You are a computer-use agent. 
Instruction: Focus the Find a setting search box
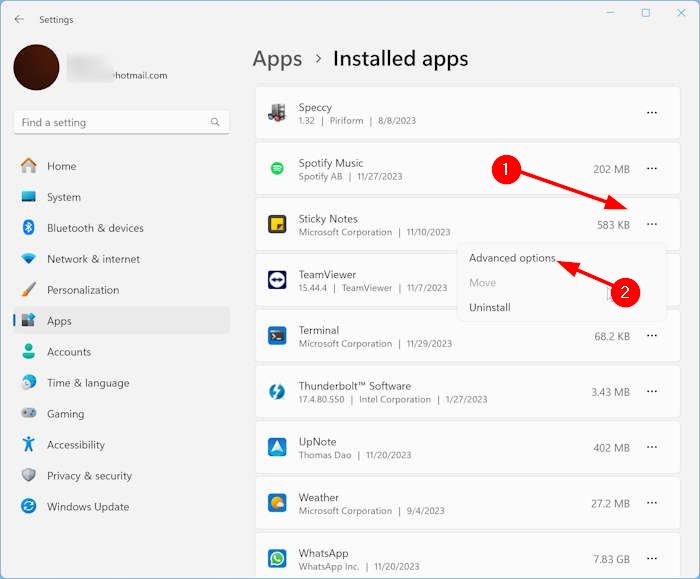pos(121,122)
